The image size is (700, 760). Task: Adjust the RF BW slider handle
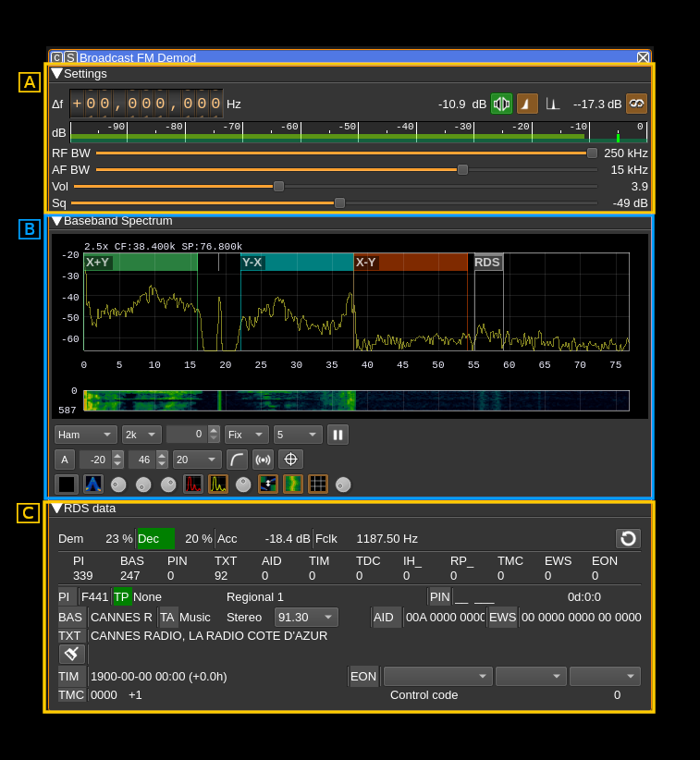(592, 153)
